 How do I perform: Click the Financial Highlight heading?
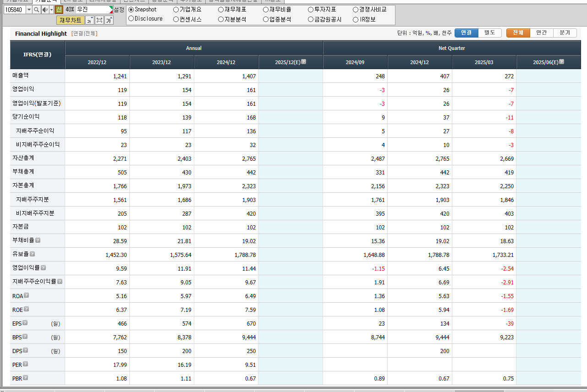41,33
